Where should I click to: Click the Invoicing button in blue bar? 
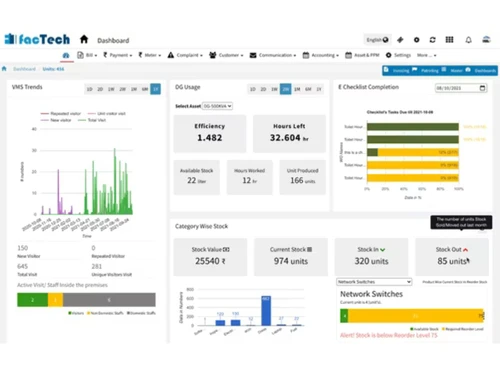point(397,70)
